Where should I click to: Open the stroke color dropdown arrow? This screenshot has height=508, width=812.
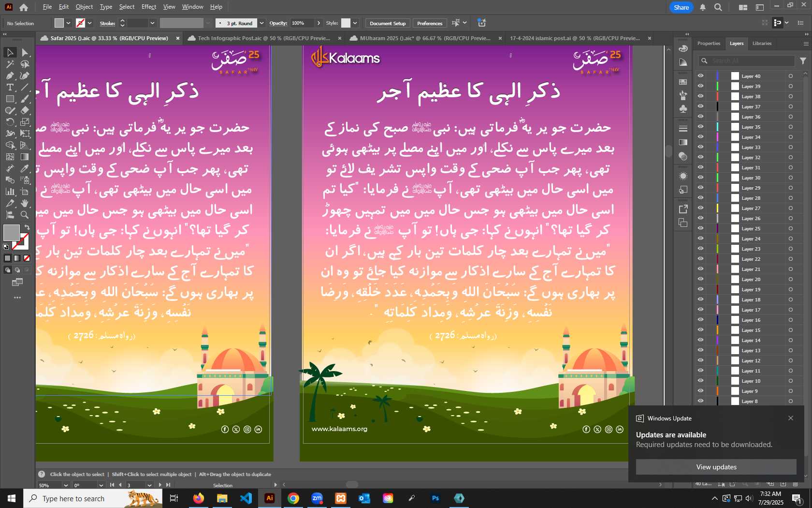[90, 23]
